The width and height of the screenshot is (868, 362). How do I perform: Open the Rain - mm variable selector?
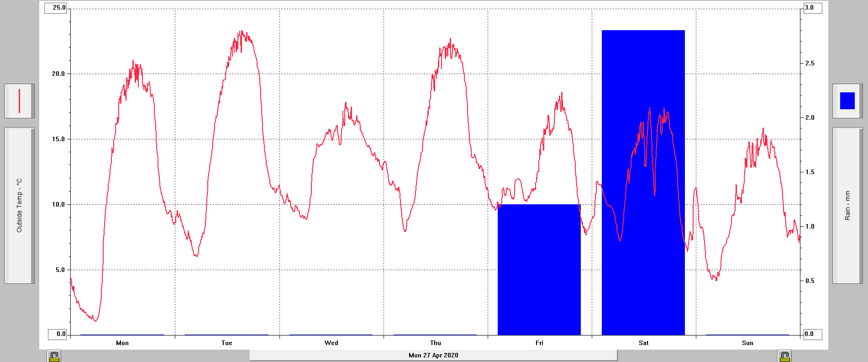(x=847, y=205)
